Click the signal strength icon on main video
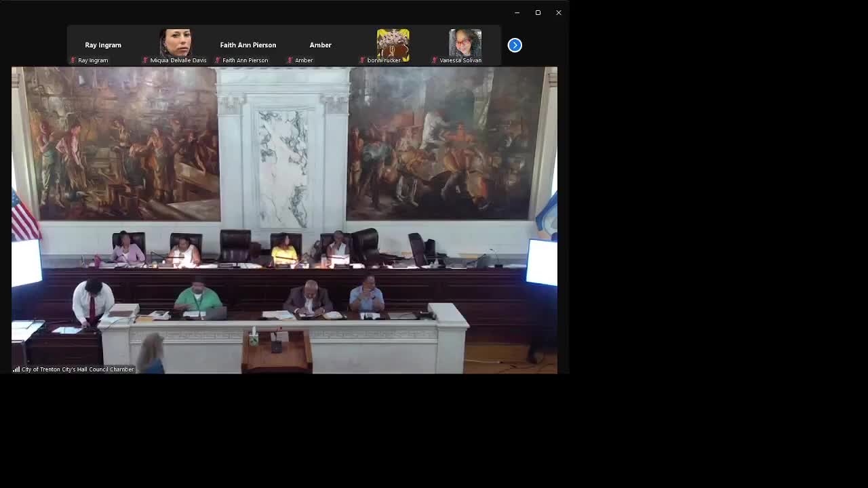 pyautogui.click(x=16, y=369)
